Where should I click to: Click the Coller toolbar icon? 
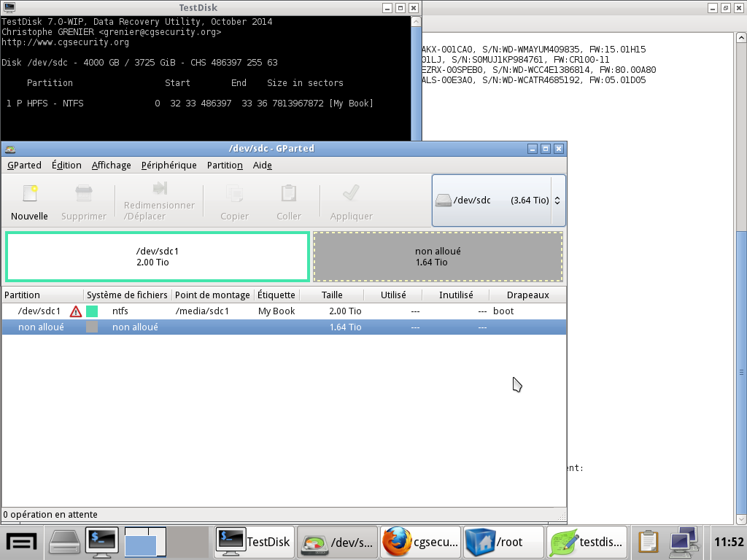tap(289, 193)
